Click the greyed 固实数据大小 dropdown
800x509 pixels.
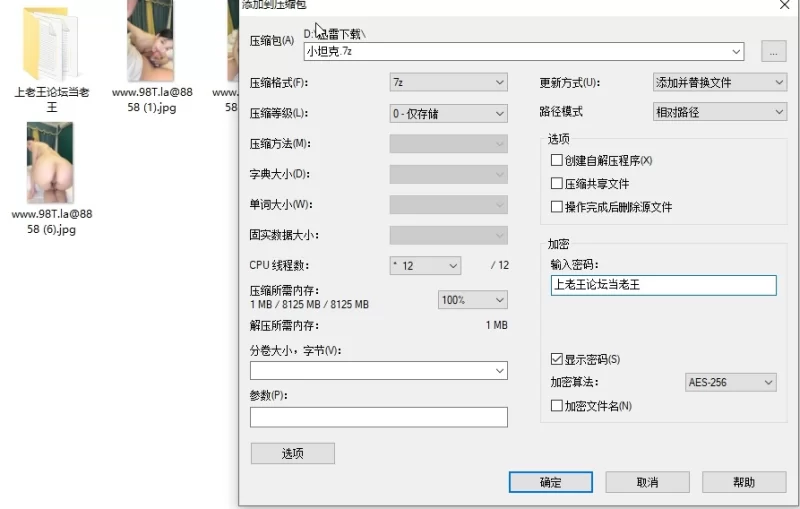(x=448, y=235)
